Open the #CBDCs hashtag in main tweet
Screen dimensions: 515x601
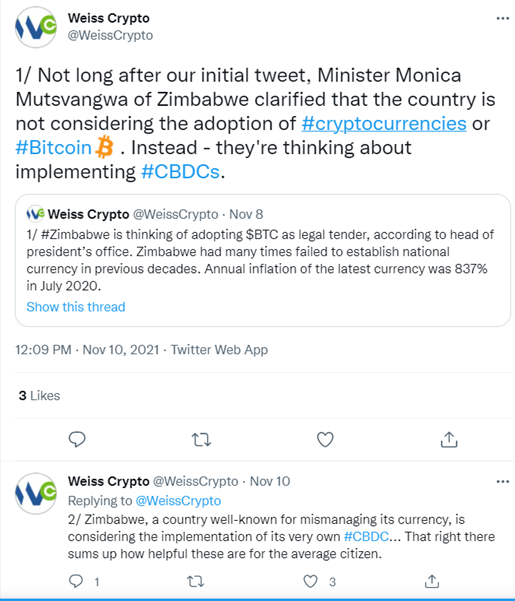(180, 171)
